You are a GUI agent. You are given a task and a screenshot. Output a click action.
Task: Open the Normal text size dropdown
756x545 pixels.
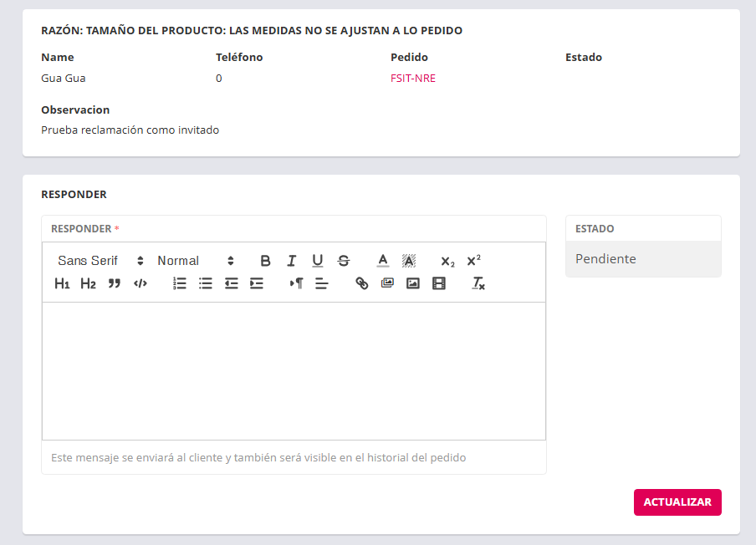tap(196, 261)
